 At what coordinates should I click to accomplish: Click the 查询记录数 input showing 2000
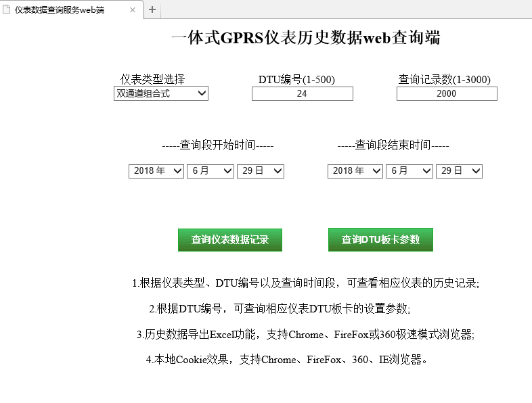click(x=447, y=94)
